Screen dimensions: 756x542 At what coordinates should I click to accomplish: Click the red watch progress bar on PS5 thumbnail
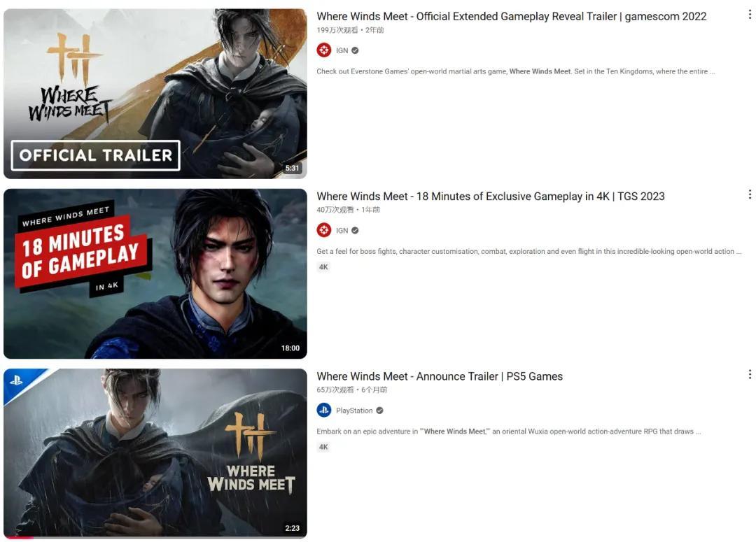(20, 537)
